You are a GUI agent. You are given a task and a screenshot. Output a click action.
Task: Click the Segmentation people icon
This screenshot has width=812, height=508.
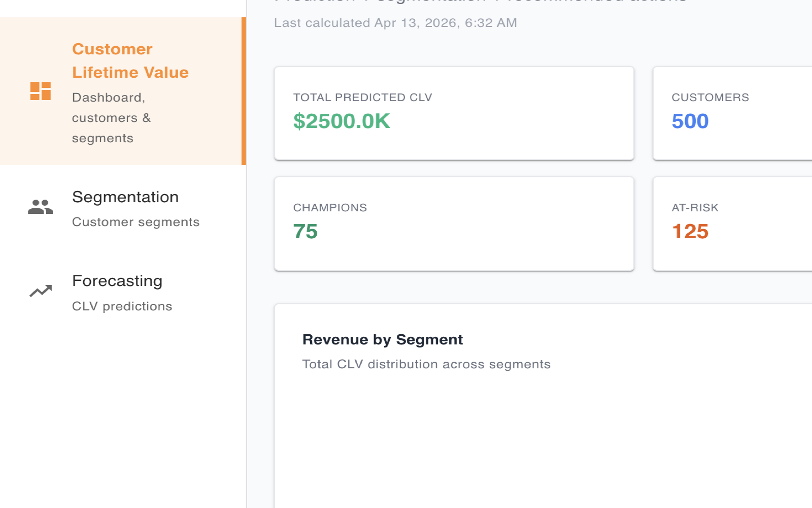[x=41, y=207]
